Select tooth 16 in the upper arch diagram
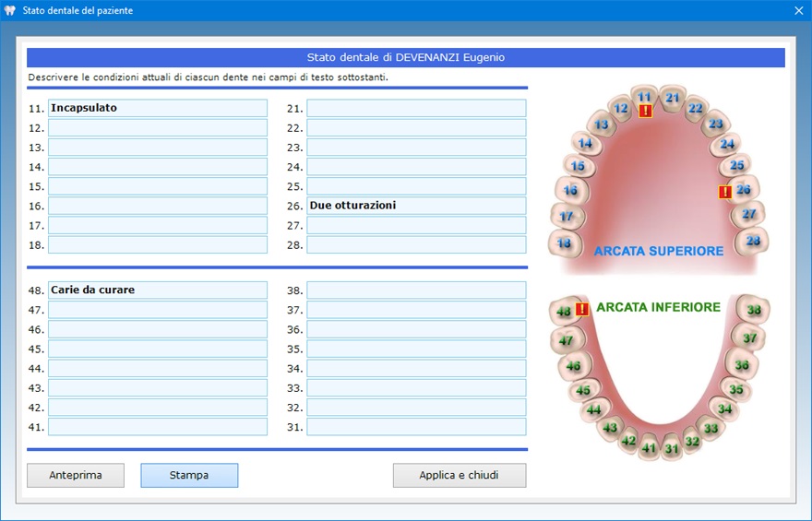812x521 pixels. 570,190
